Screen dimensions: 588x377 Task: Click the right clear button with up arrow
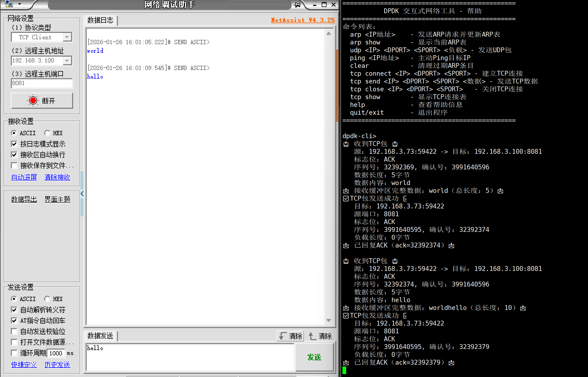(x=320, y=336)
